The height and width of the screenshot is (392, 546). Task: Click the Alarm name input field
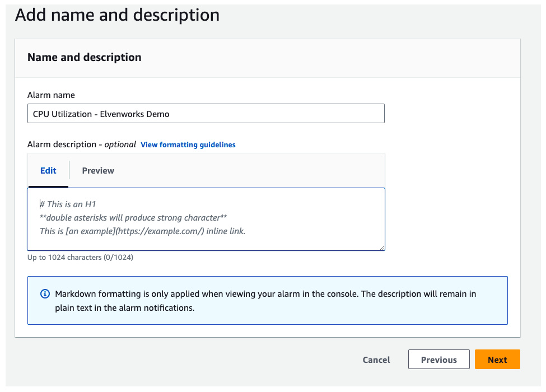(x=206, y=114)
